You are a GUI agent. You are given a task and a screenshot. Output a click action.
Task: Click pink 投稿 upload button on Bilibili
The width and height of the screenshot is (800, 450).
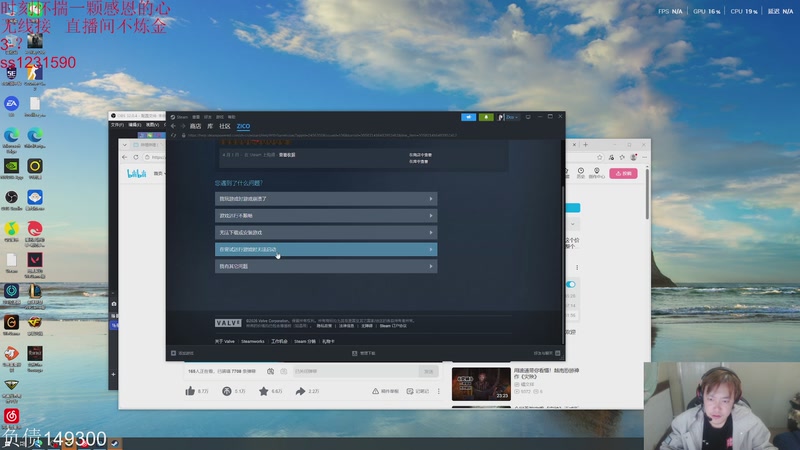point(623,173)
